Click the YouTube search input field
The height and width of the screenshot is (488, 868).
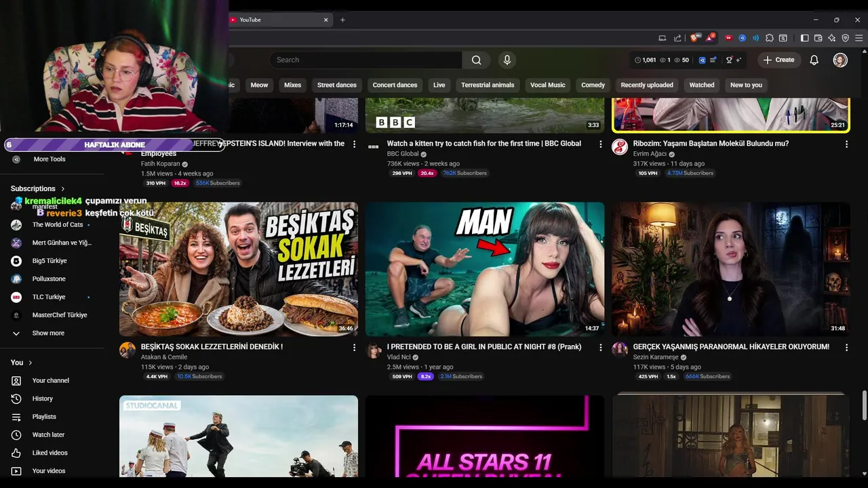366,60
